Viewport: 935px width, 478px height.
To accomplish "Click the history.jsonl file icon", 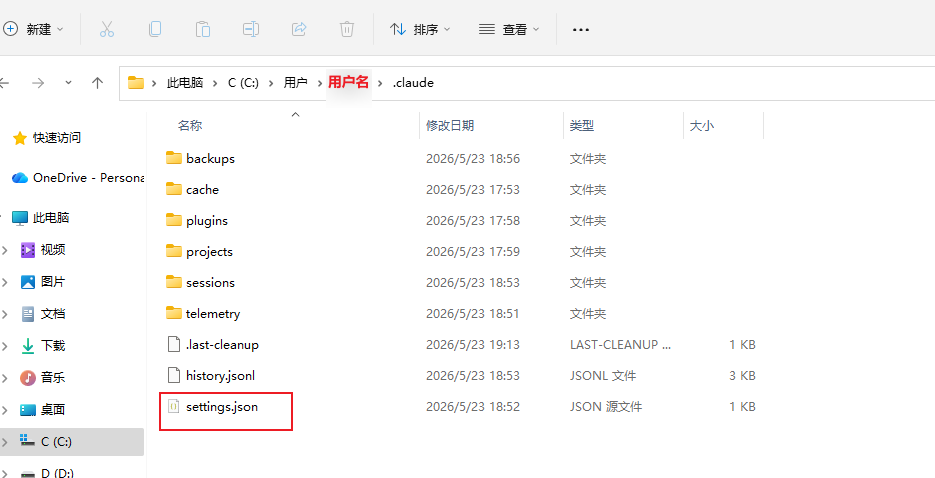I will (x=174, y=375).
